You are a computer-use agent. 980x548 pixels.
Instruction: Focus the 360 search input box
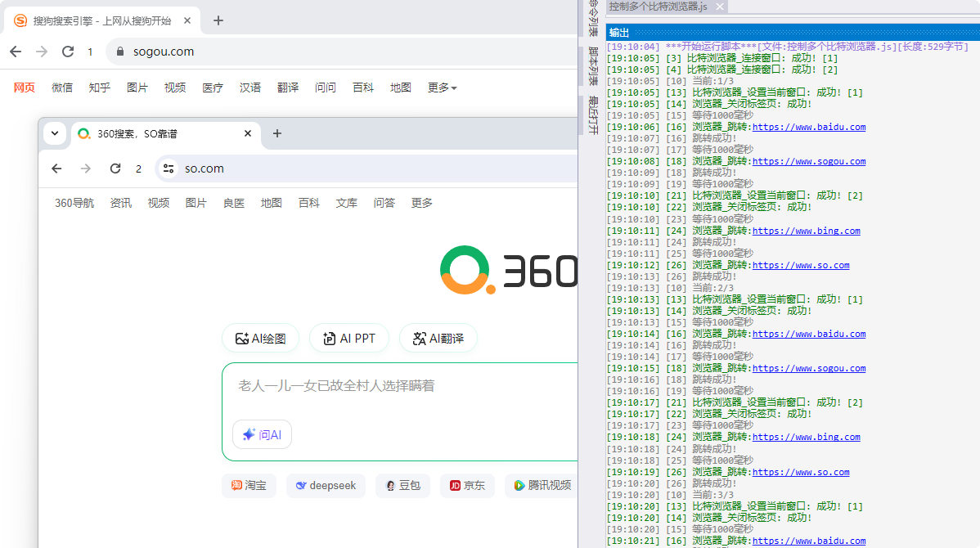click(x=401, y=386)
